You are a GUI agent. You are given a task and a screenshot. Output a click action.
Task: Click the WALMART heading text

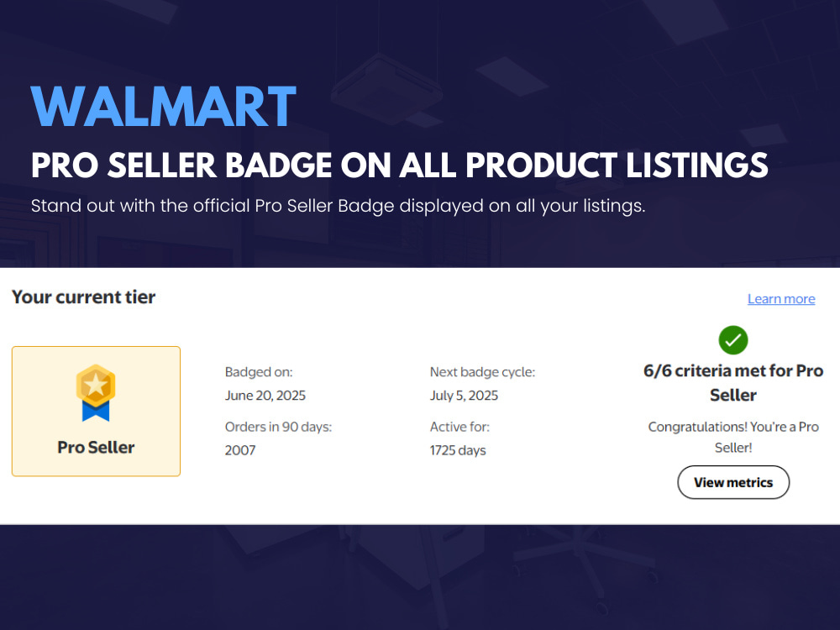(164, 107)
